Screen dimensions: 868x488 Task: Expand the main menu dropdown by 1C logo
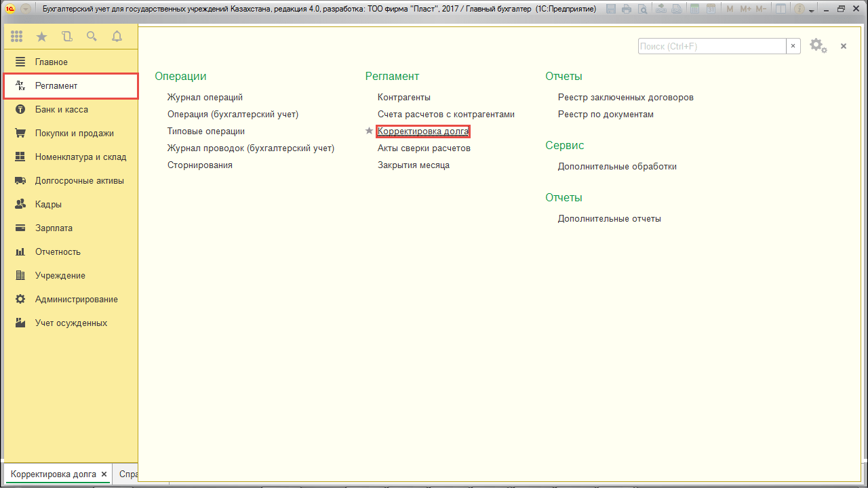coord(26,9)
